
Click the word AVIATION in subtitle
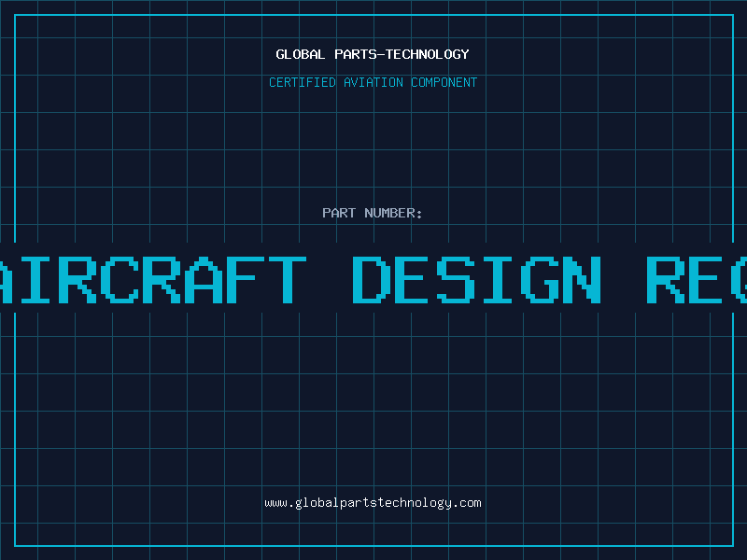click(x=373, y=82)
